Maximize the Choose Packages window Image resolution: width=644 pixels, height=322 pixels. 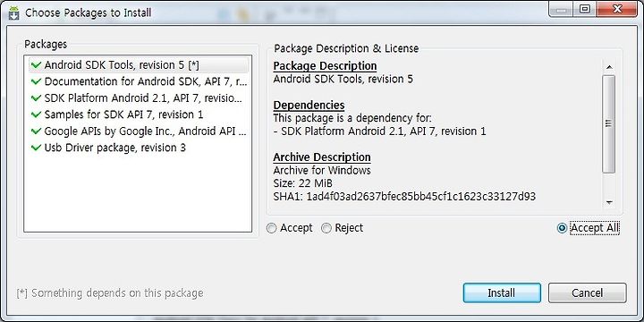(585, 9)
